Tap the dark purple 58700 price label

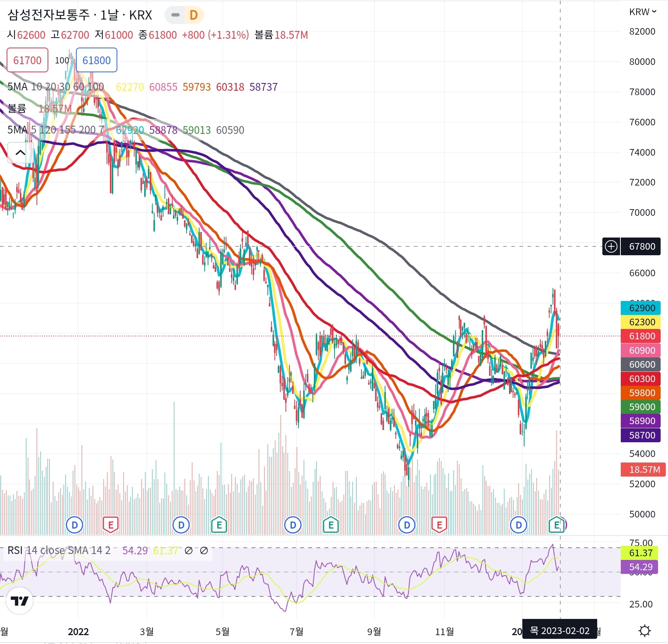coord(641,435)
